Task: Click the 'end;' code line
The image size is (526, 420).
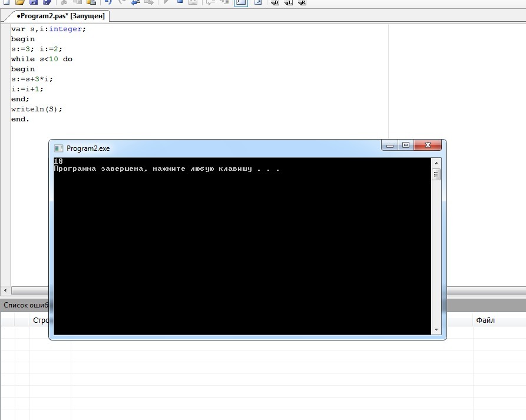Action: 20,100
